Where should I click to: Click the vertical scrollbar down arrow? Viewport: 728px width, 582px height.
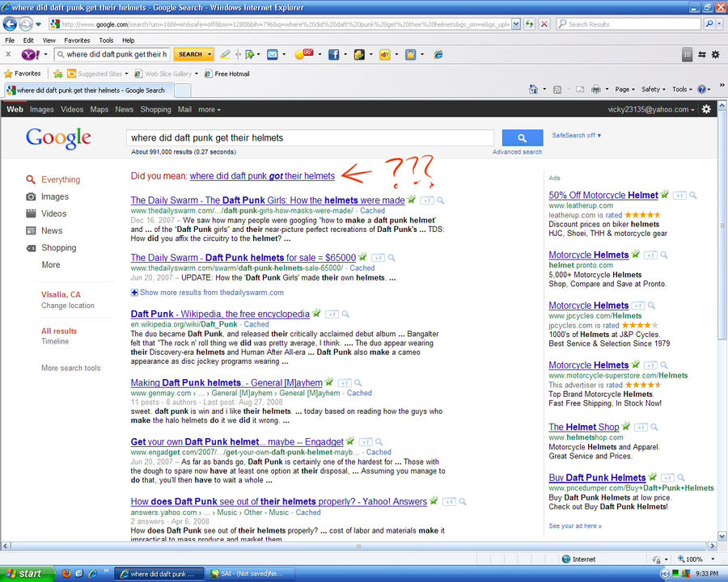click(x=722, y=536)
